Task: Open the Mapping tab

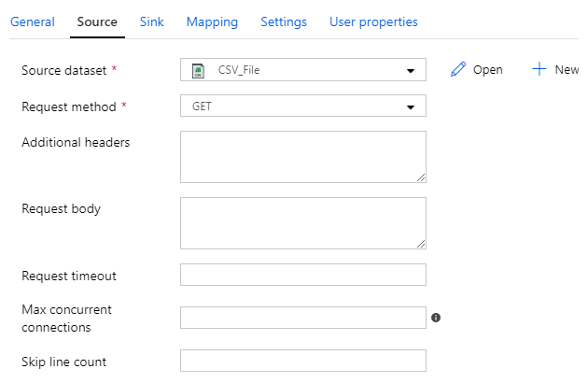Action: pyautogui.click(x=212, y=21)
